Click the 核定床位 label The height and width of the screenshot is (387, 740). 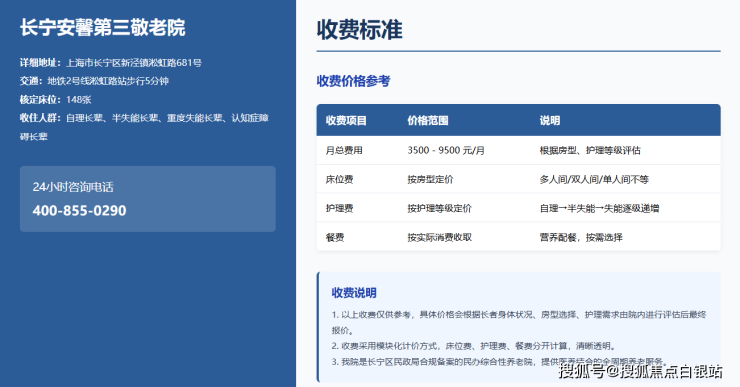coord(40,100)
